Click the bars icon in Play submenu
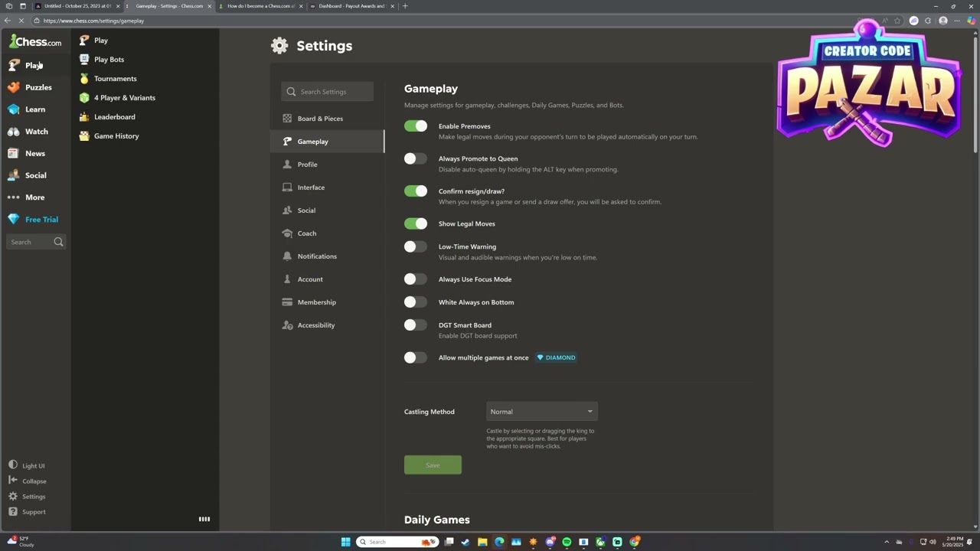 [x=204, y=519]
